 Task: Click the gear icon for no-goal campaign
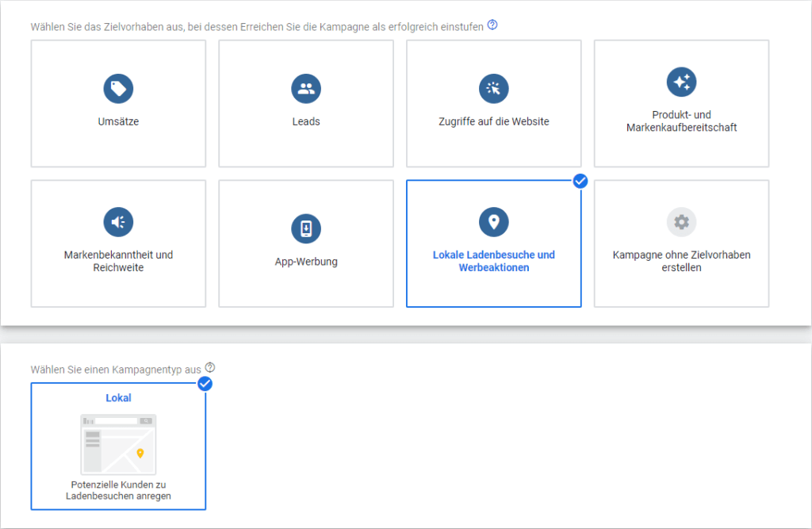(x=681, y=221)
